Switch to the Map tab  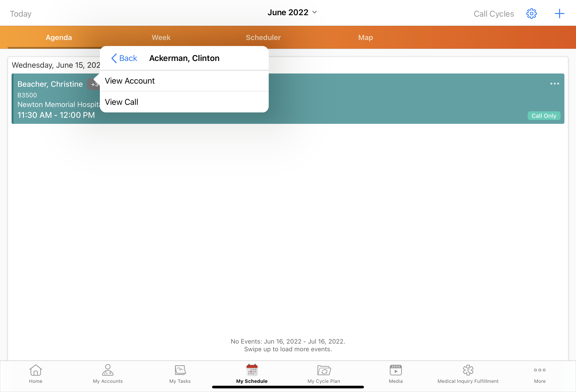click(x=365, y=37)
